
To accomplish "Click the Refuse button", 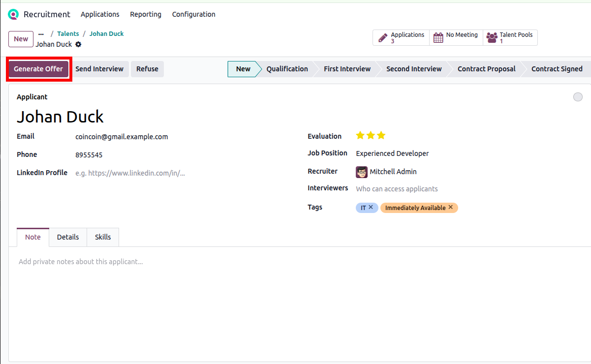I will [147, 69].
